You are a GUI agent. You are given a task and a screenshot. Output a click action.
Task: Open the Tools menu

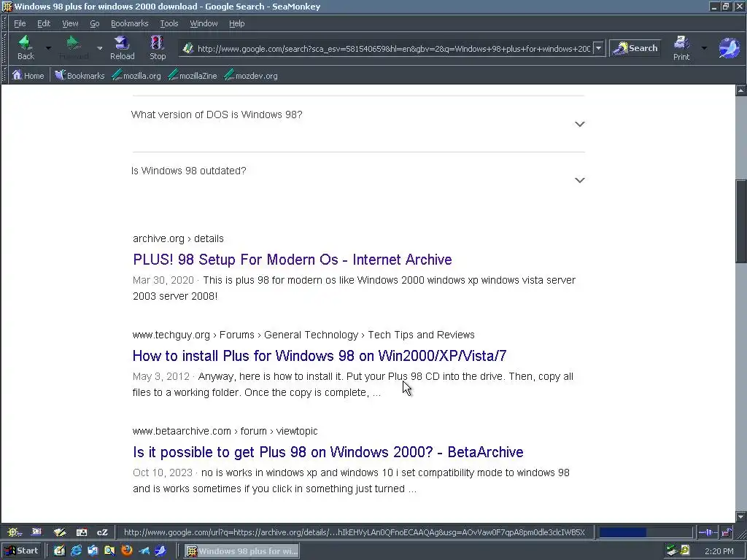[169, 23]
